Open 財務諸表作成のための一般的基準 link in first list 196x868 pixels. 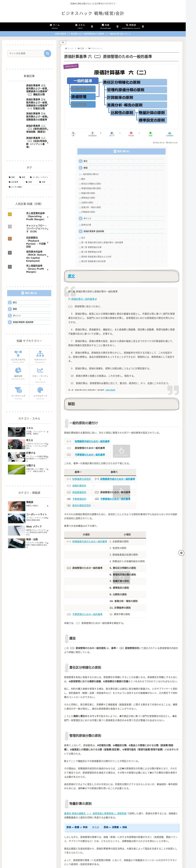coord(92,441)
